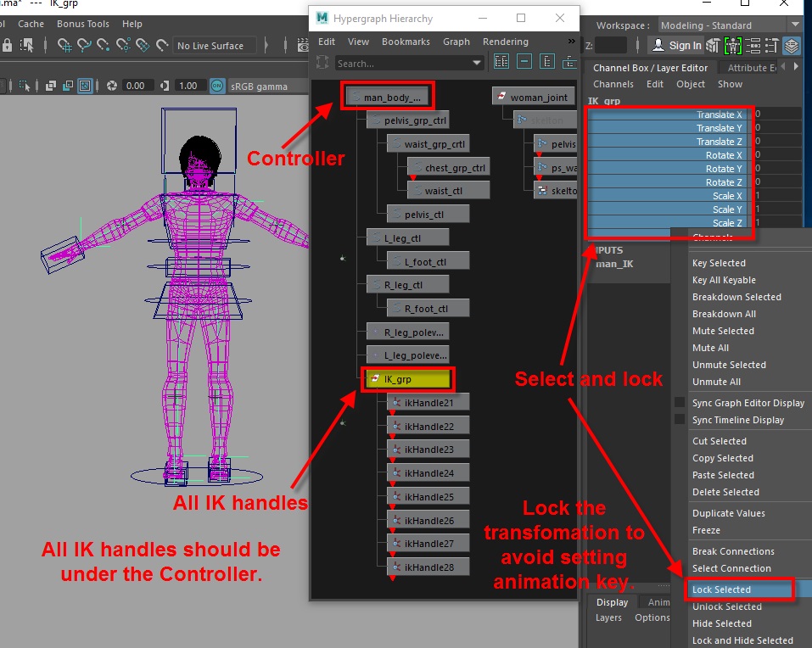Click the frame-all icon beside Hypergraph search
Viewport: 812px width, 648px height.
[x=501, y=62]
